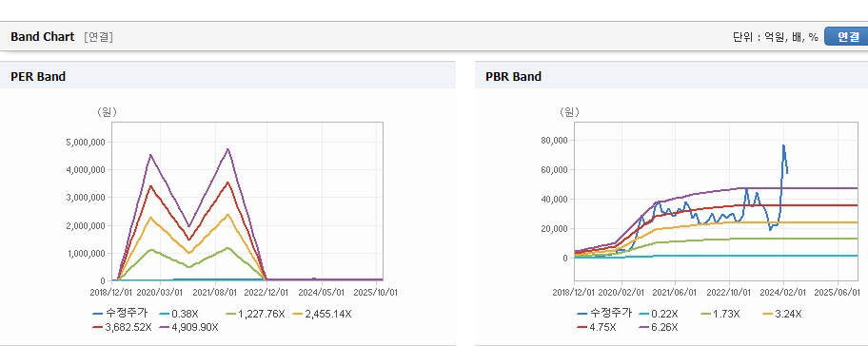
Task: Toggle 수정주가 legend in PER Band
Action: click(121, 314)
